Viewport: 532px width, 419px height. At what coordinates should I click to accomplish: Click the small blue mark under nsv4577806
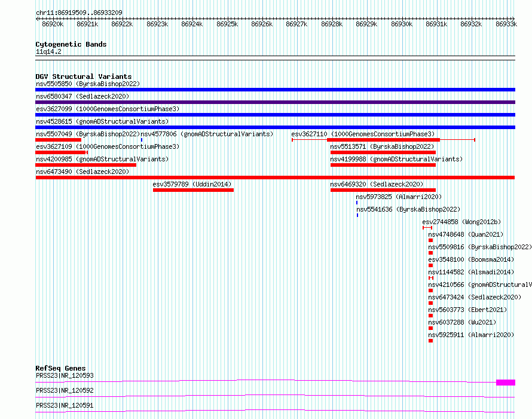click(x=142, y=140)
